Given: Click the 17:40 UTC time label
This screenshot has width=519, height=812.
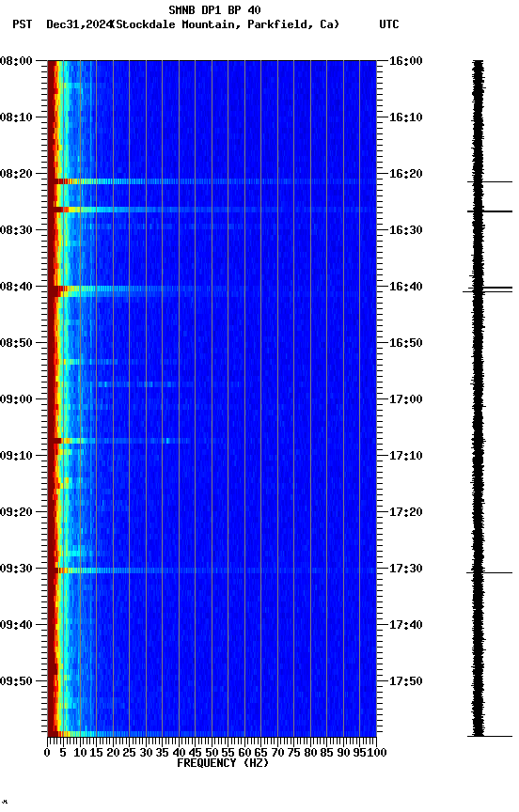Looking at the screenshot, I should tap(405, 625).
